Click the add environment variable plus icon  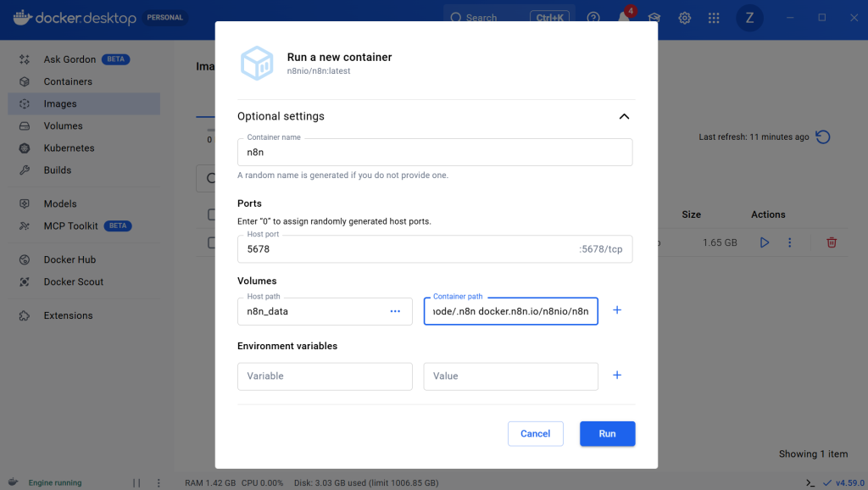tap(617, 376)
